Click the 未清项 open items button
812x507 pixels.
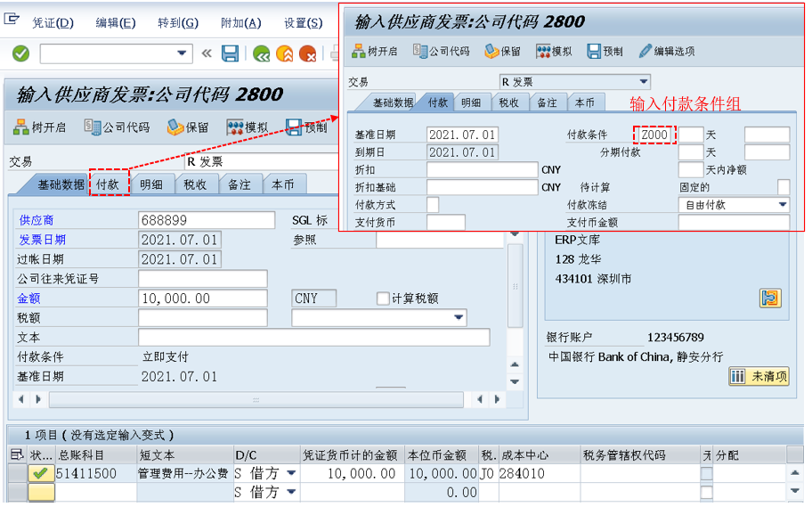coord(759,376)
